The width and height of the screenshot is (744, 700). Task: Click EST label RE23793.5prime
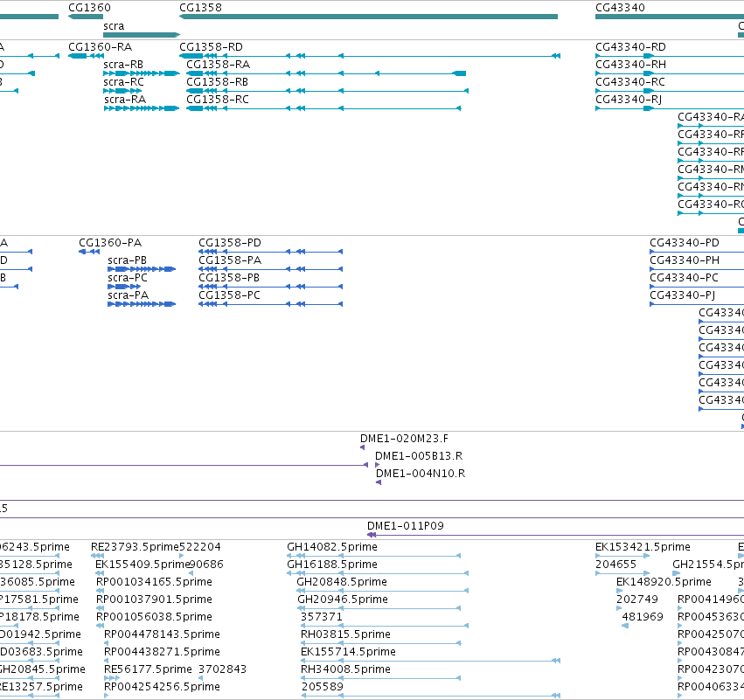[135, 547]
